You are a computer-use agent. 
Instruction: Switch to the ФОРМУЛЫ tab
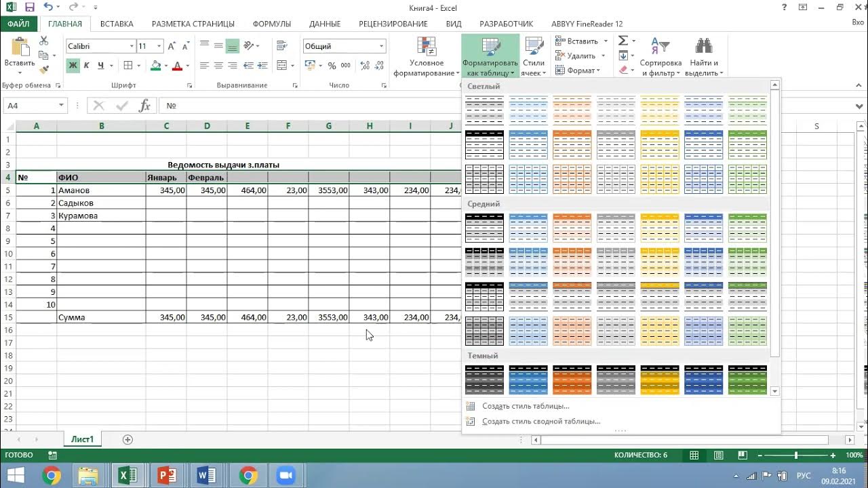coord(272,24)
